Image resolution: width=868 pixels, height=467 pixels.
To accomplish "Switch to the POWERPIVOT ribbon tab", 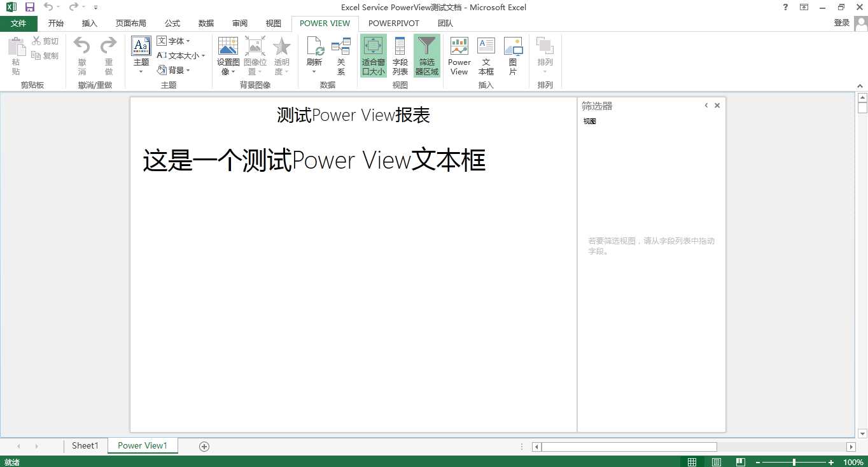I will [394, 24].
